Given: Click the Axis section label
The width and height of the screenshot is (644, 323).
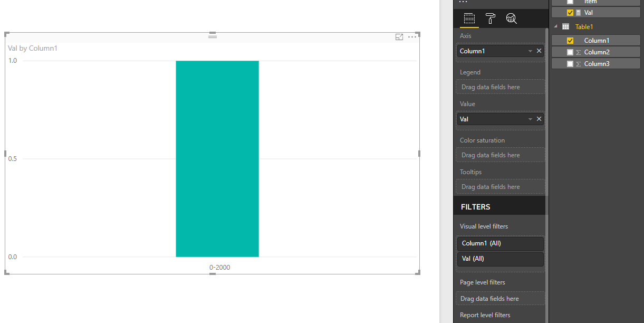Looking at the screenshot, I should [x=466, y=36].
